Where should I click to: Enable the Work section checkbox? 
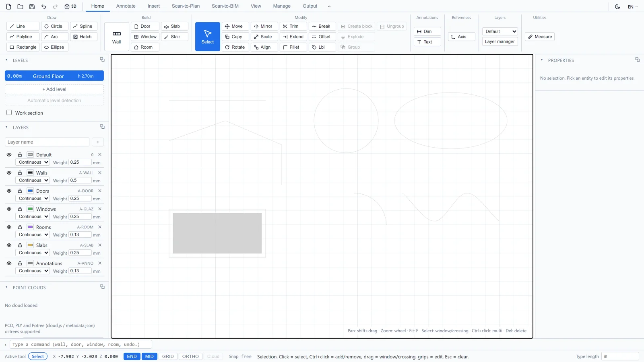click(9, 113)
